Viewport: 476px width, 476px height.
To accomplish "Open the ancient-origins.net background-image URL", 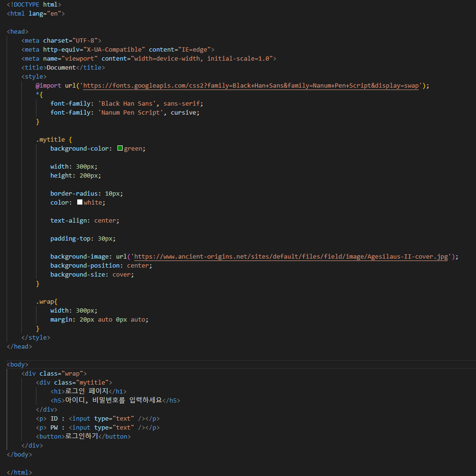I will click(x=291, y=257).
